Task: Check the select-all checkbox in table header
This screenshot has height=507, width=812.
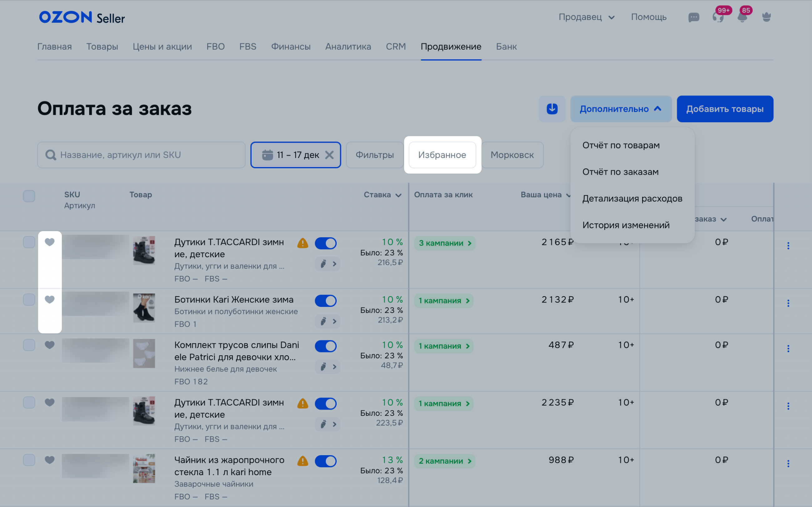Action: [29, 196]
